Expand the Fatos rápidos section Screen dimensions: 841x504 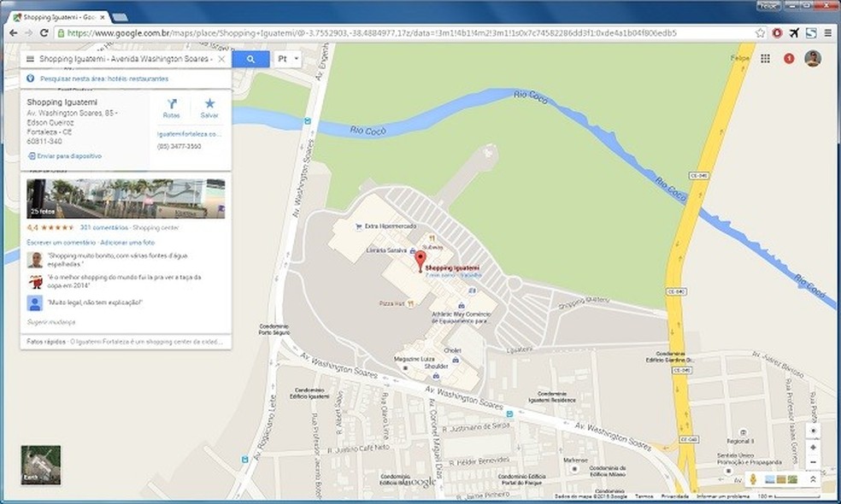126,342
